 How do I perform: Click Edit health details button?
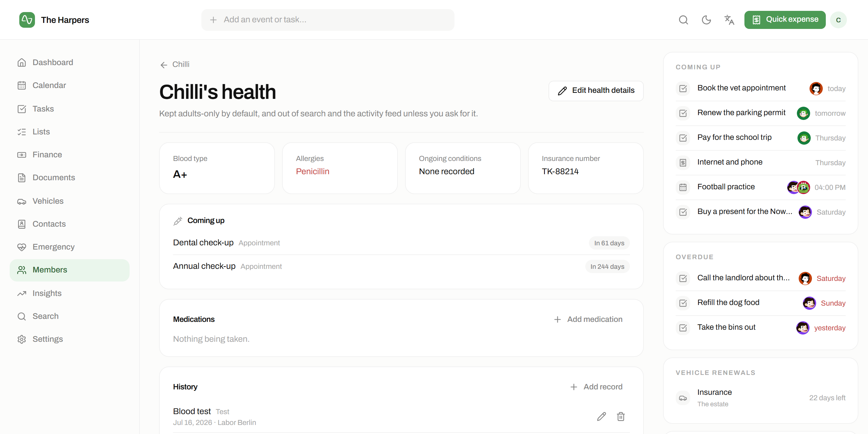pos(596,91)
